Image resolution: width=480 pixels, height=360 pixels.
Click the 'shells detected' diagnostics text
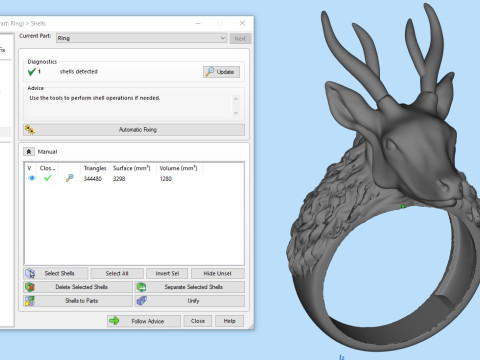[79, 72]
